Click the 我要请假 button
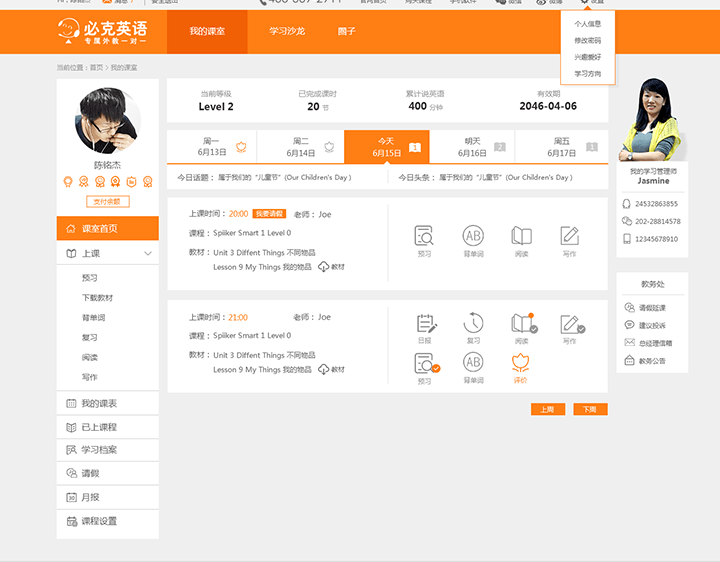Viewport: 720px width, 562px height. [x=269, y=214]
